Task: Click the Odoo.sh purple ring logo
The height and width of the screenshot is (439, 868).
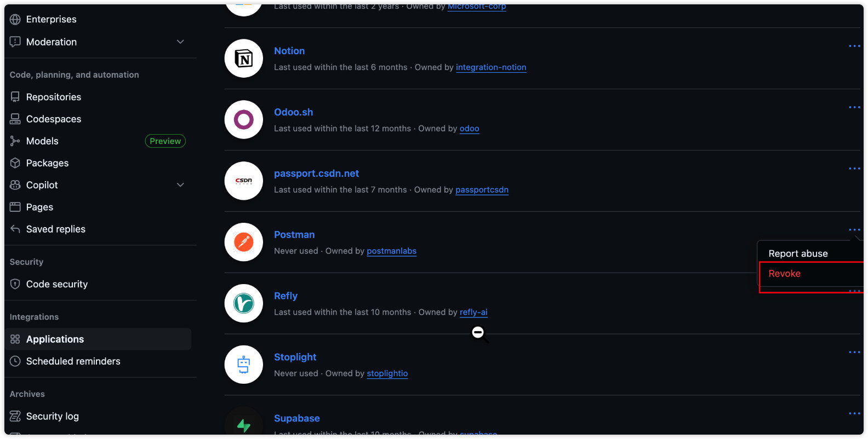Action: tap(243, 120)
